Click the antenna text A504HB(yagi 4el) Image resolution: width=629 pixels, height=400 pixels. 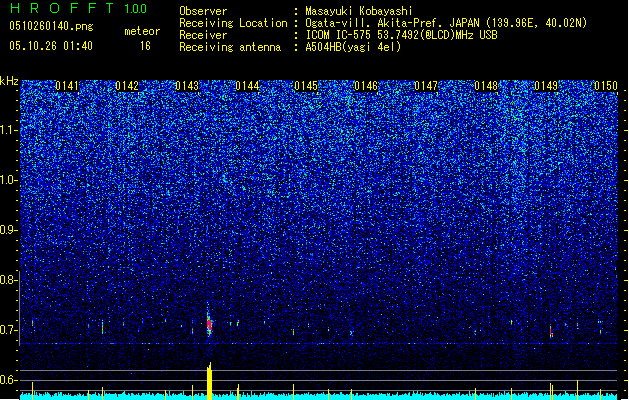[x=353, y=47]
